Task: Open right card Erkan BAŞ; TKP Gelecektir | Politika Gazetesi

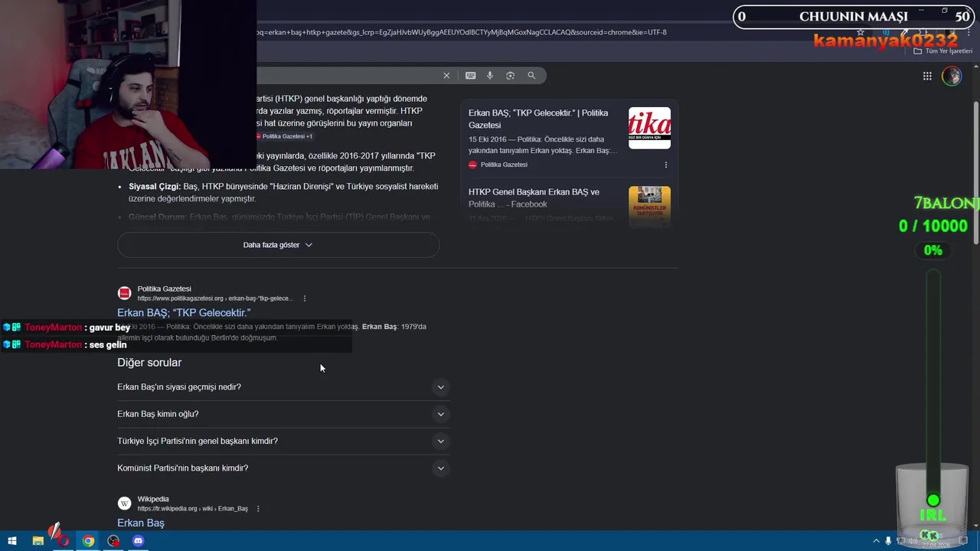Action: pos(538,119)
